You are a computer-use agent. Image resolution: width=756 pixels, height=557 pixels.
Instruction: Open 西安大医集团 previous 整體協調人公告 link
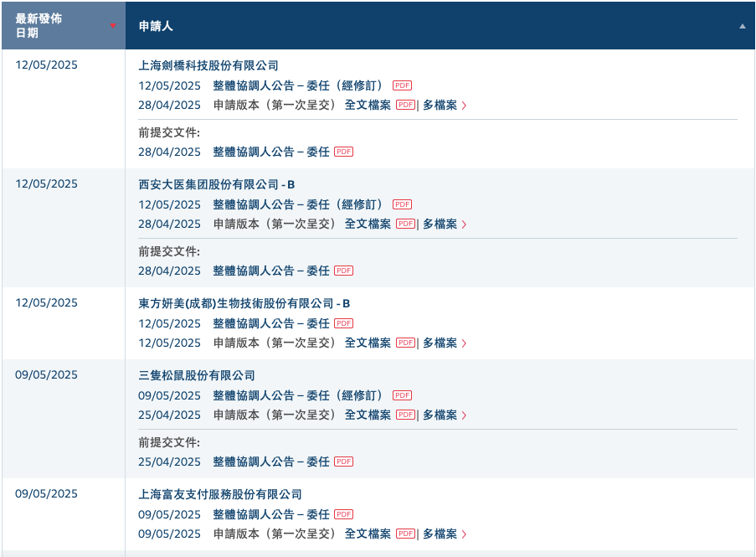coord(271,271)
